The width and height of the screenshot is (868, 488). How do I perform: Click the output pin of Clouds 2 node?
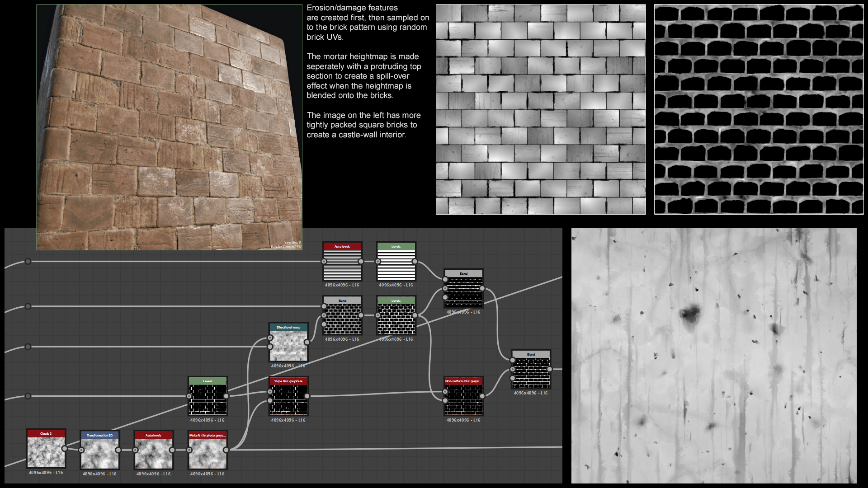click(65, 448)
